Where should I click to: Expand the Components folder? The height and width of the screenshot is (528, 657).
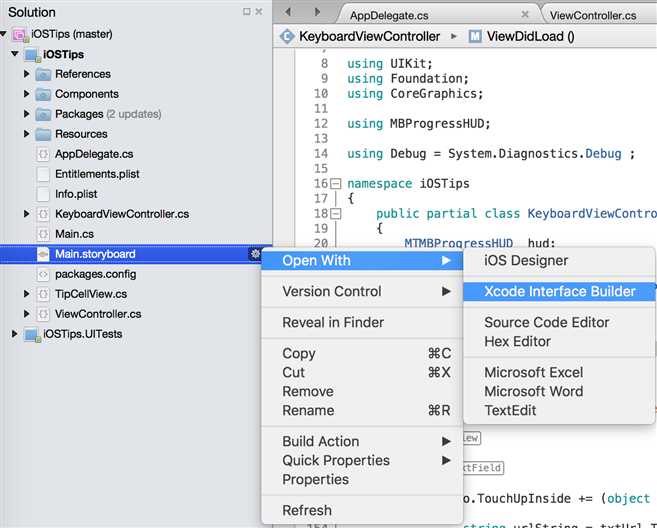point(26,94)
